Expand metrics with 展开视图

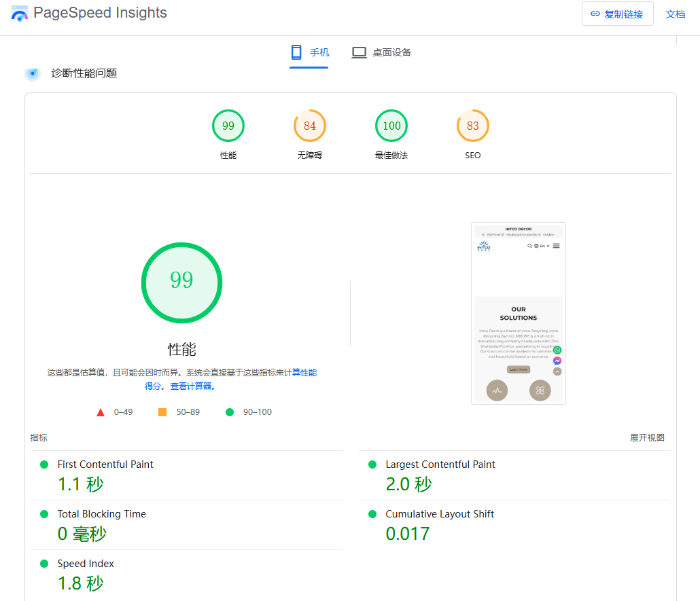pos(647,438)
